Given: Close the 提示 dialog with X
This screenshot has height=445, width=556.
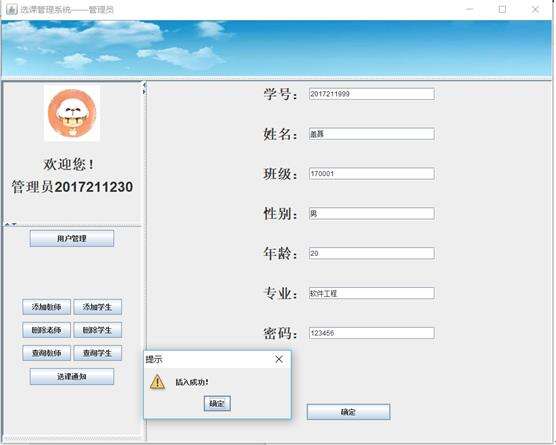Looking at the screenshot, I should [279, 359].
